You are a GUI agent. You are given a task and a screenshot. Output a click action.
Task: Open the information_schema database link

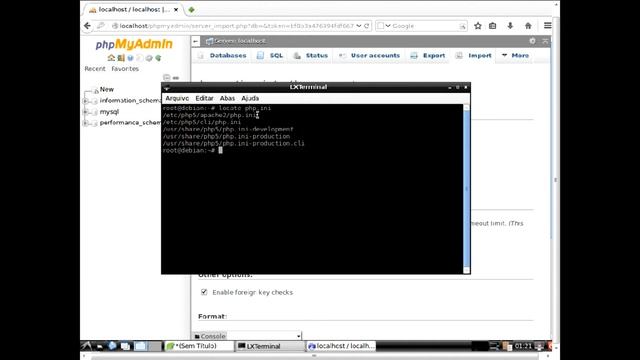[x=130, y=101]
